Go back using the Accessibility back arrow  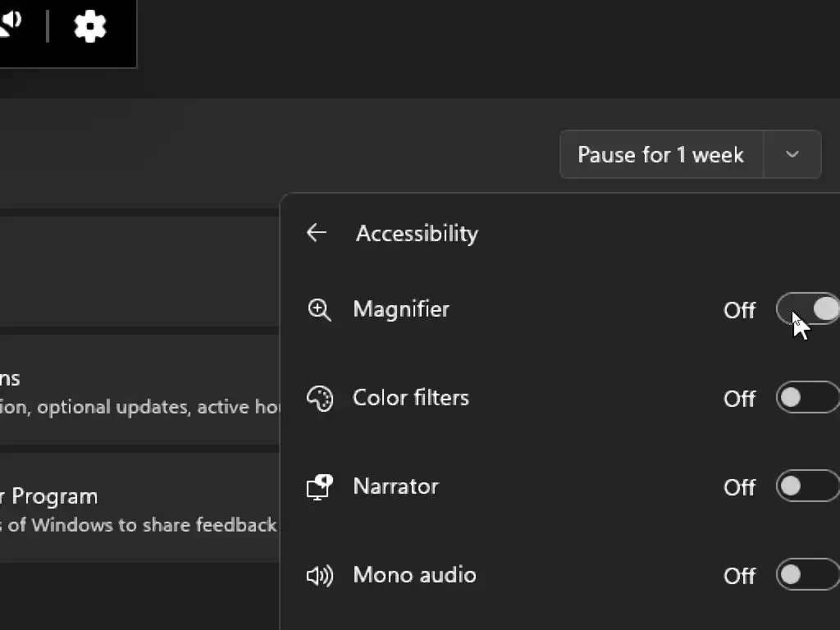coord(317,233)
